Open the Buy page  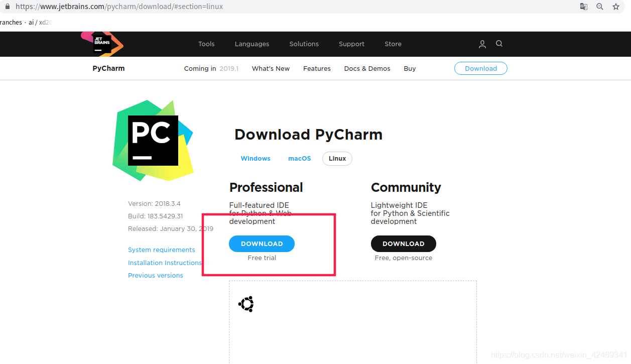click(x=410, y=69)
